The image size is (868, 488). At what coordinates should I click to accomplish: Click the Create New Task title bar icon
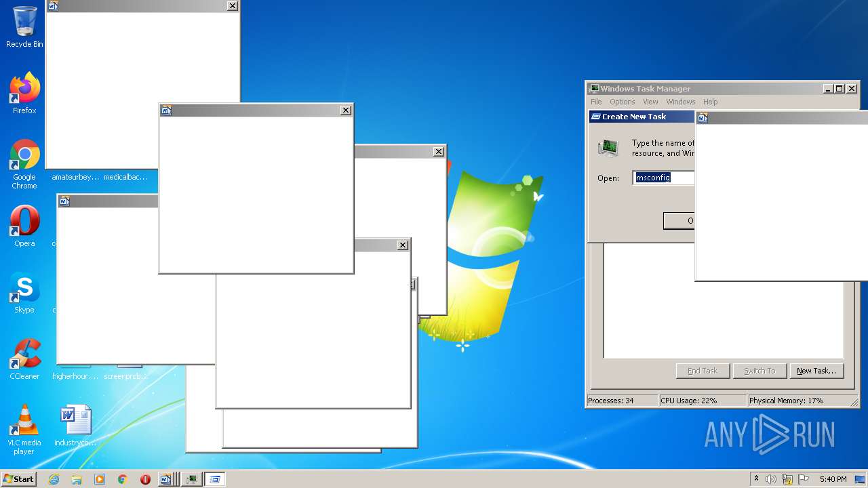[596, 117]
